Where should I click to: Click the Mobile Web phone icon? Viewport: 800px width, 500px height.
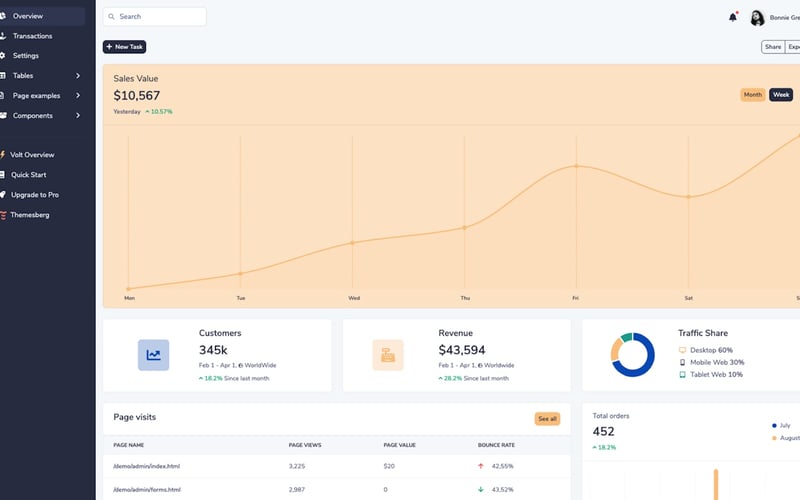coord(682,362)
